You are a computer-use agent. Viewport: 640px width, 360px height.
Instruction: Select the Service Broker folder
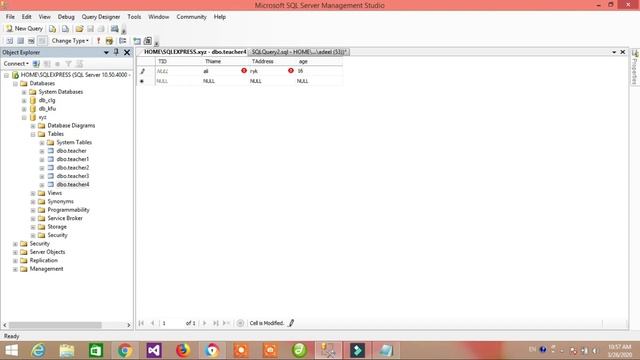[x=65, y=218]
